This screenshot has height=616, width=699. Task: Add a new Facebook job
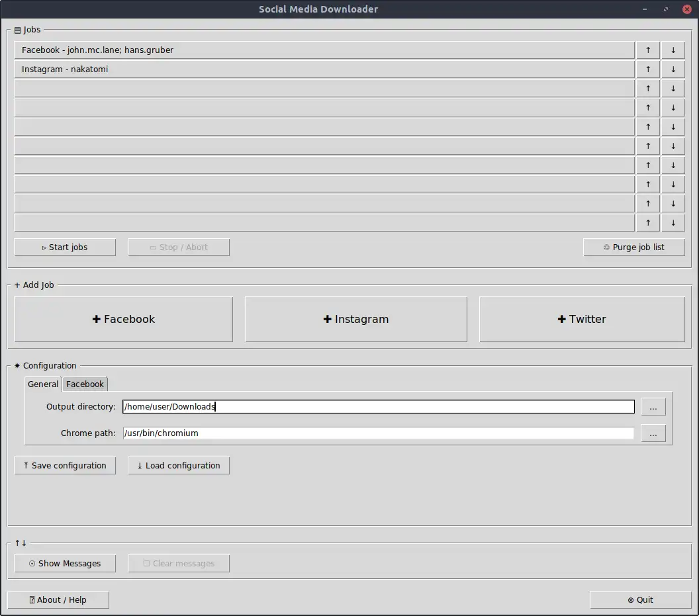(x=124, y=319)
